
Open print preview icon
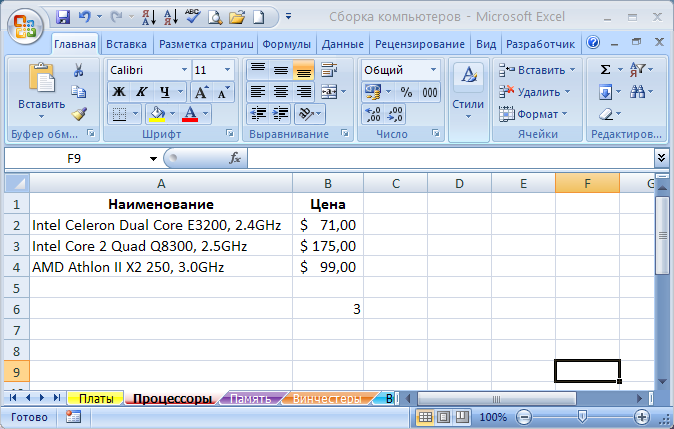click(x=214, y=17)
